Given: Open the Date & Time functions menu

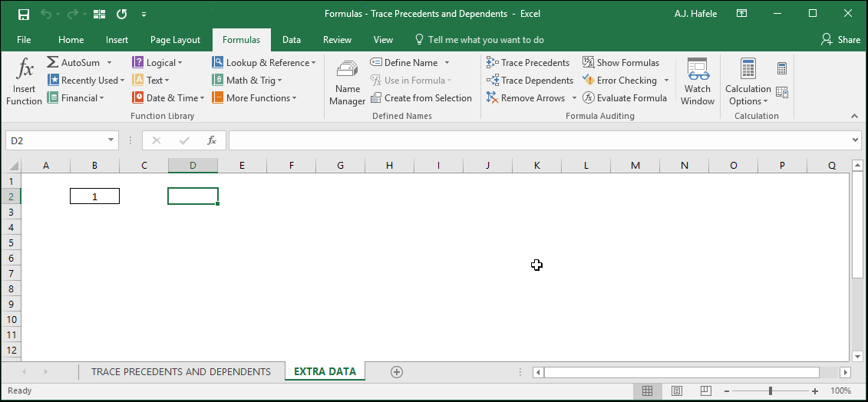Looking at the screenshot, I should (x=168, y=98).
